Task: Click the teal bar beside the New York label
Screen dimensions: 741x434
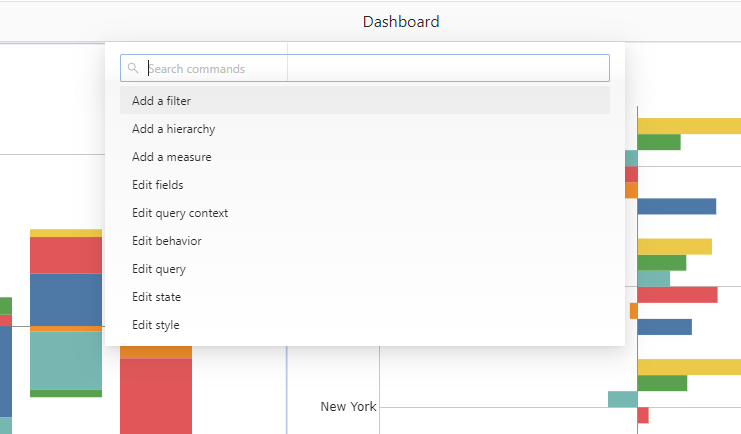Action: [x=622, y=399]
